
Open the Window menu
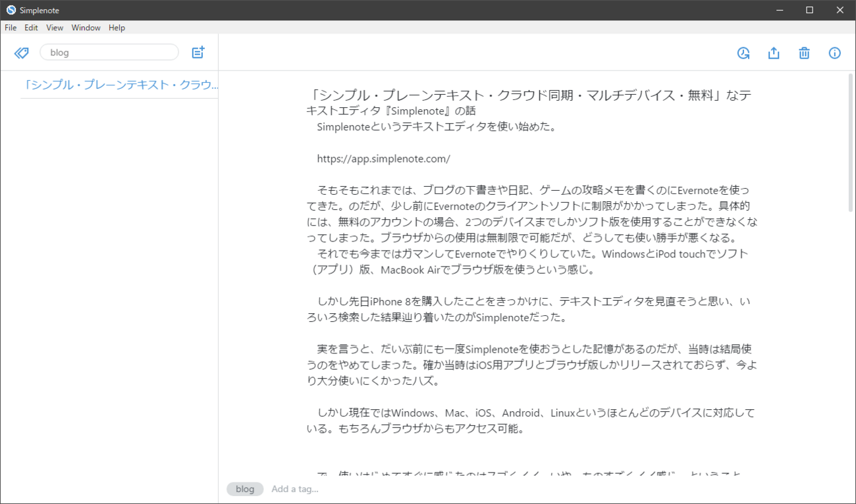coord(86,28)
